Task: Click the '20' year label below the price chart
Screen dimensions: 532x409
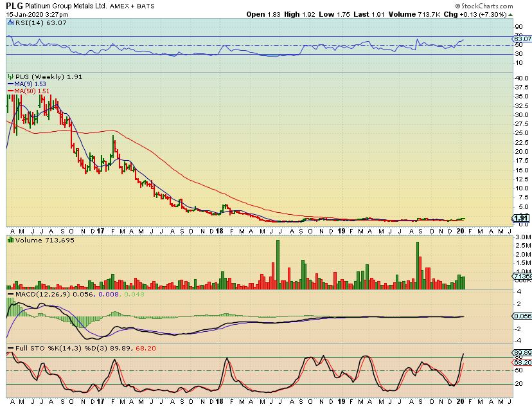Action: 461,231
